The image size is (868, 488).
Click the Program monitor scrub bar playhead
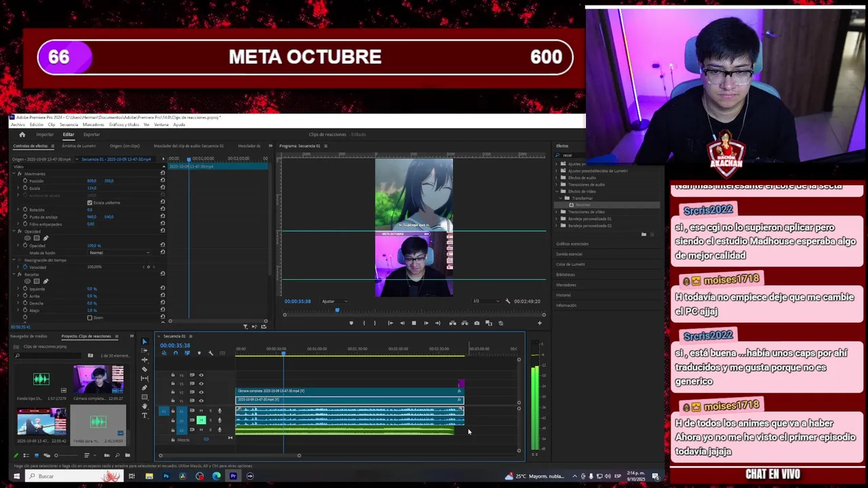coord(337,310)
